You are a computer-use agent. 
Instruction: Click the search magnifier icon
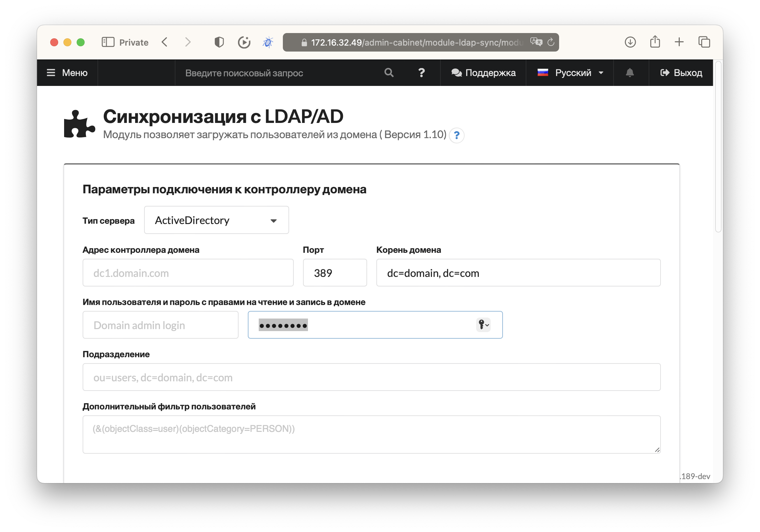click(389, 72)
